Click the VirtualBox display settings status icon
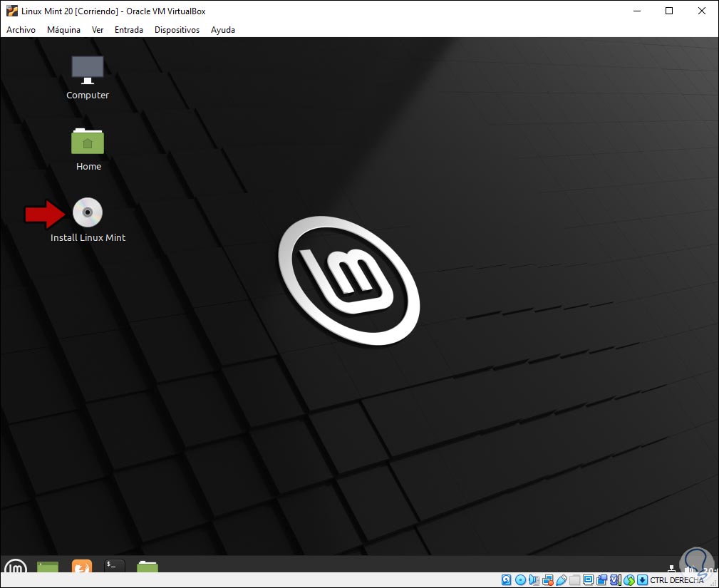Viewport: 719px width, 588px height. pos(589,580)
